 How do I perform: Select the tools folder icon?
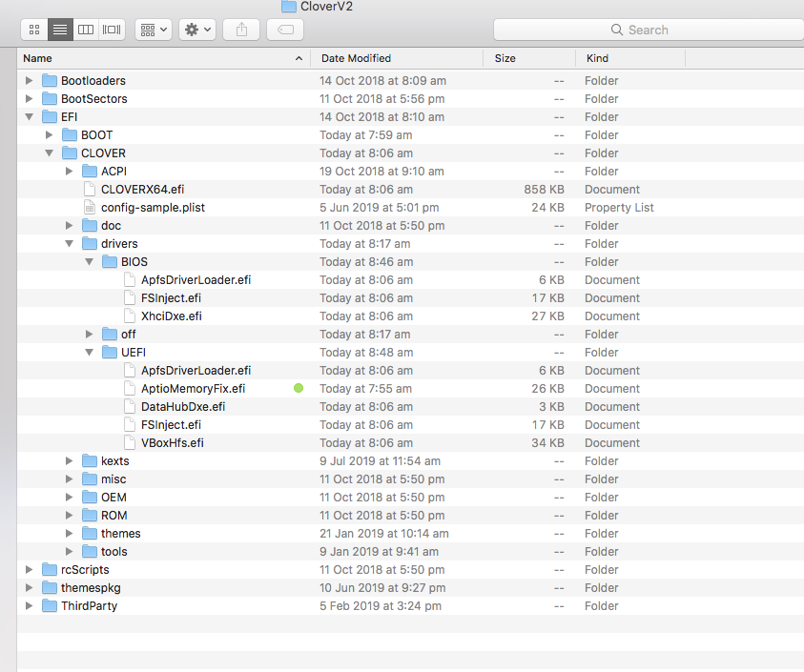[x=90, y=552]
